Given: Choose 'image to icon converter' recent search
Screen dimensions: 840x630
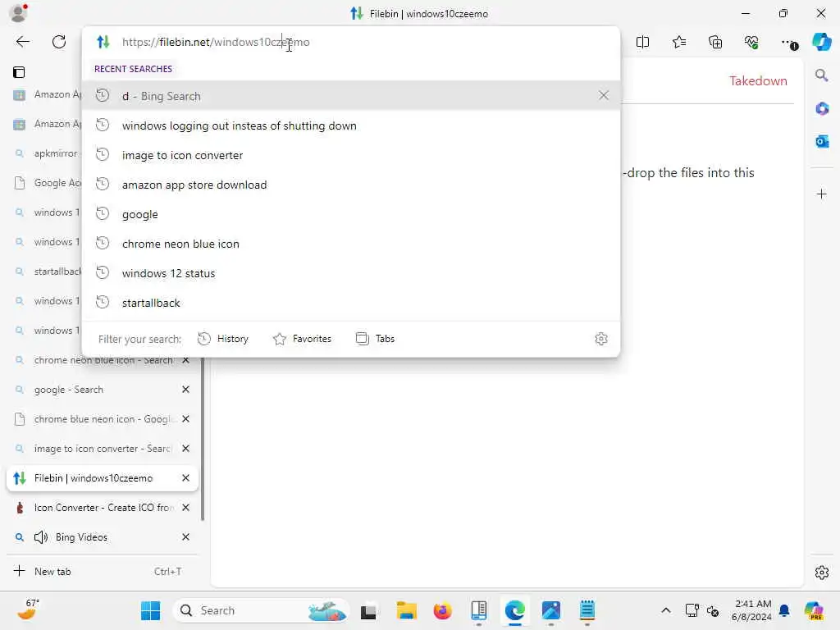Looking at the screenshot, I should tap(351, 155).
